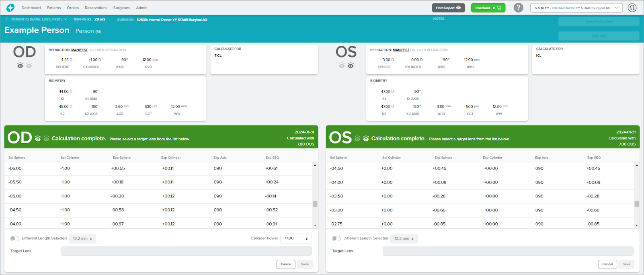The image size is (644, 275).
Task: Enable Different Length Selected for OS
Action: click(336, 238)
